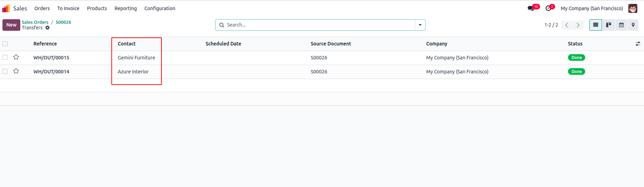Screen dimensions: 644x187
Task: Open the discuss messages icon
Action: [x=531, y=8]
